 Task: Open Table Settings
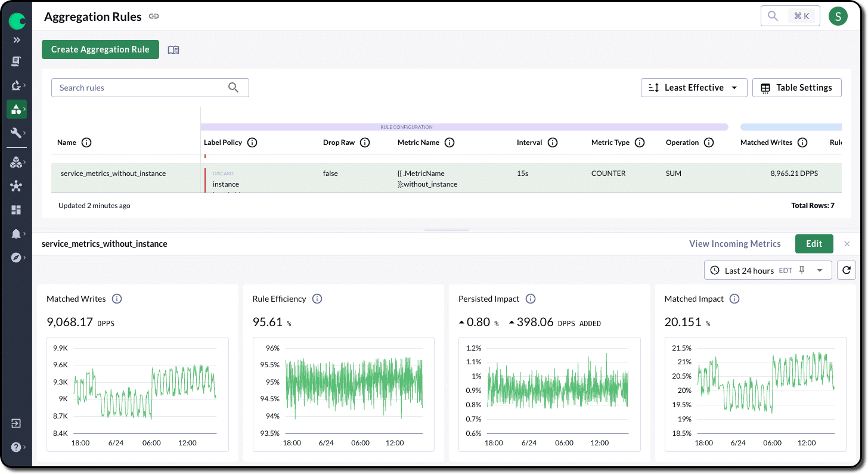(796, 88)
